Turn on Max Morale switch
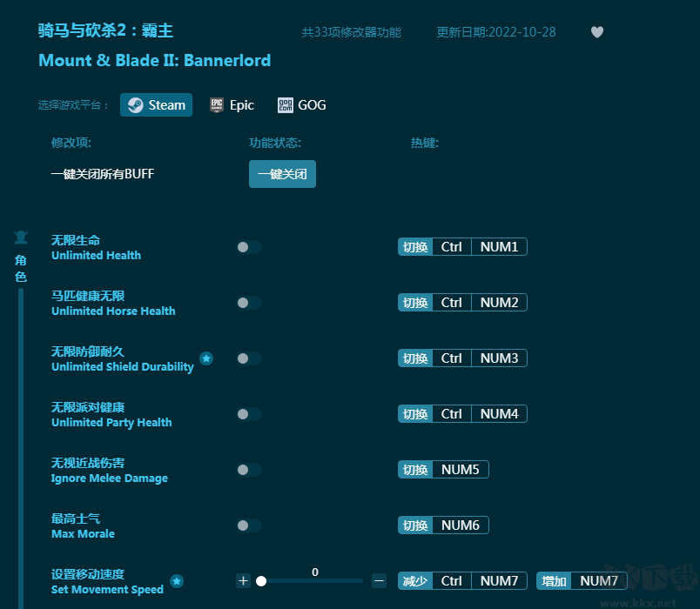Viewport: 700px width, 609px height. tap(249, 525)
